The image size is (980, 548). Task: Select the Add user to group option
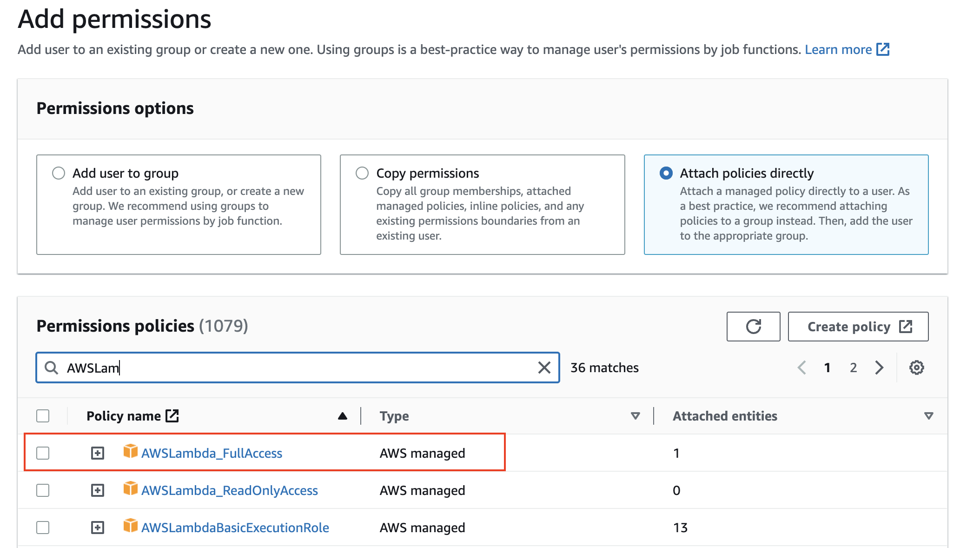coord(59,173)
